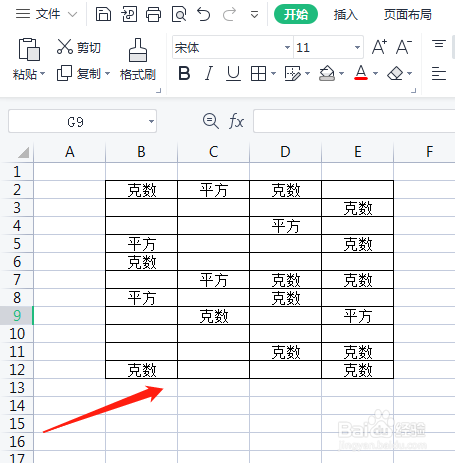455x463 pixels.
Task: Click the formula bar input field
Action: pyautogui.click(x=354, y=121)
